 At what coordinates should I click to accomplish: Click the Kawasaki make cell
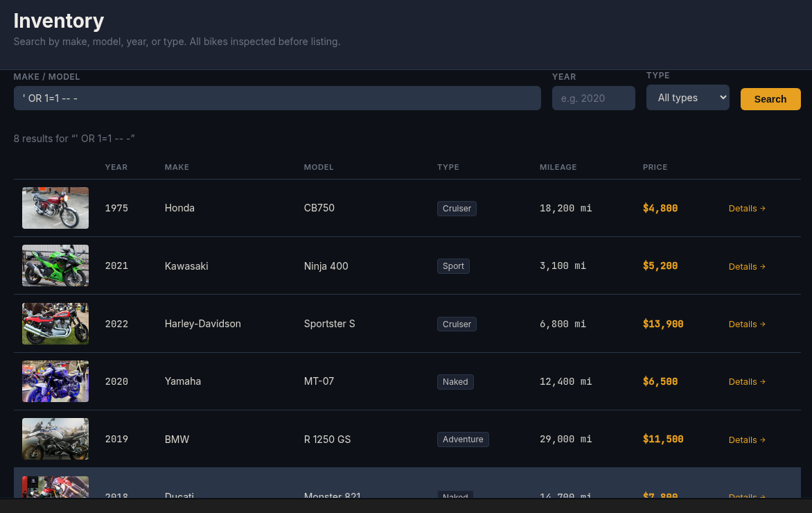[x=186, y=266]
